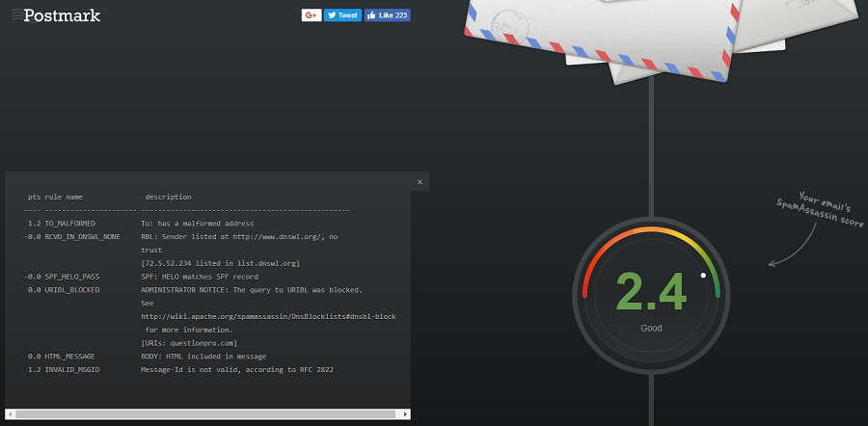
Task: Click the SPF_HELO_PASS rule name
Action: pyautogui.click(x=72, y=277)
